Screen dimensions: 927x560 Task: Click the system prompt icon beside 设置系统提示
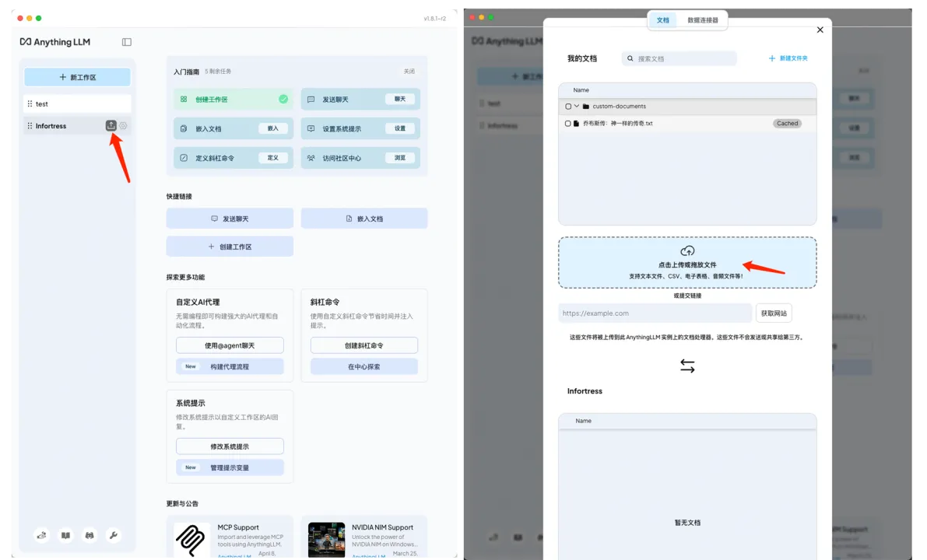point(311,128)
